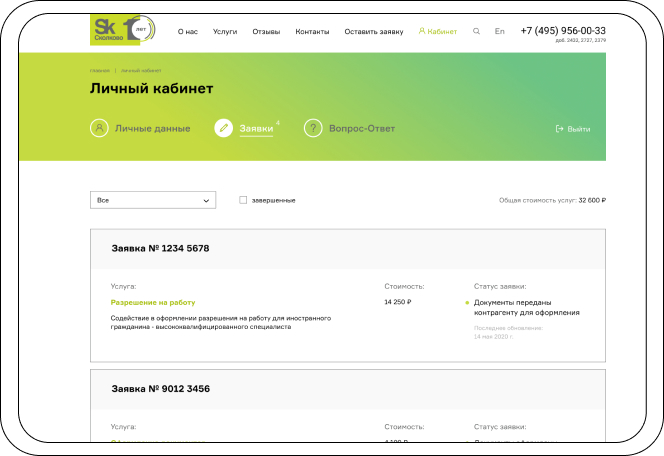This screenshot has width=664, height=456.
Task: Open the Контакты menu item
Action: click(312, 32)
